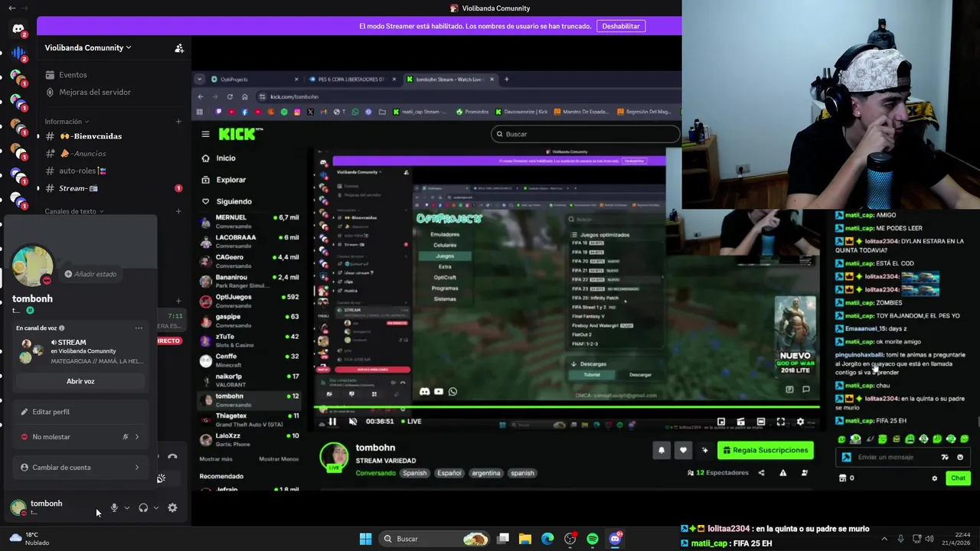Screen dimensions: 980x551
Task: Share the tombohn stream
Action: (x=761, y=473)
